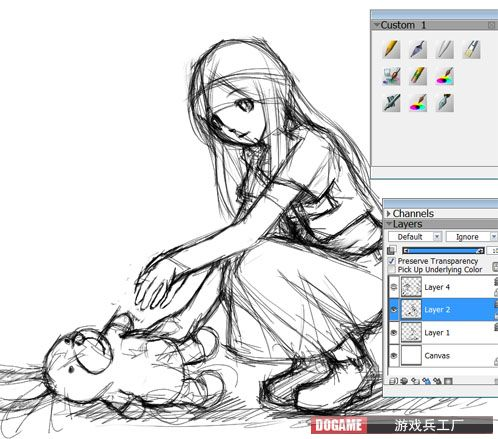
Task: Show Layer 4 using its eye icon
Action: click(x=394, y=287)
